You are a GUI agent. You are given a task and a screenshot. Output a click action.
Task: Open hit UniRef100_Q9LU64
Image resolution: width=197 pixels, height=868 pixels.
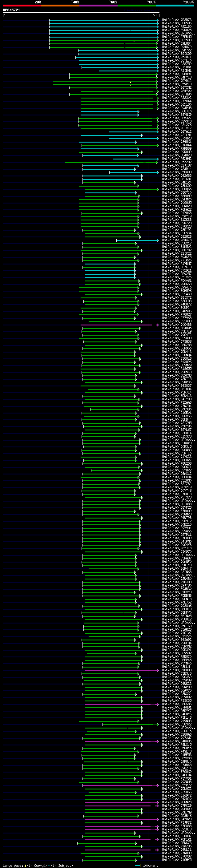pyautogui.click(x=176, y=43)
